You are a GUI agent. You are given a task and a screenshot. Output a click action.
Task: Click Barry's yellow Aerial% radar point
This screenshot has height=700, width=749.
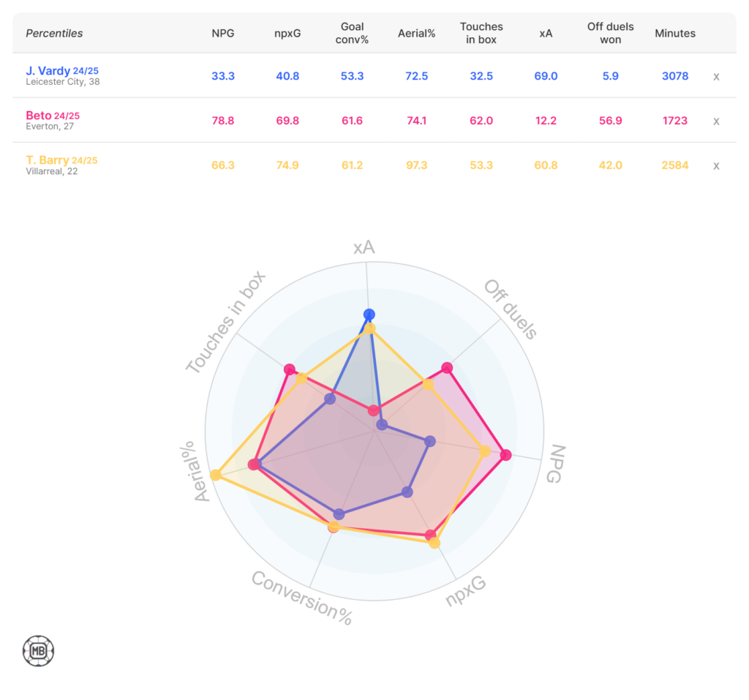216,475
